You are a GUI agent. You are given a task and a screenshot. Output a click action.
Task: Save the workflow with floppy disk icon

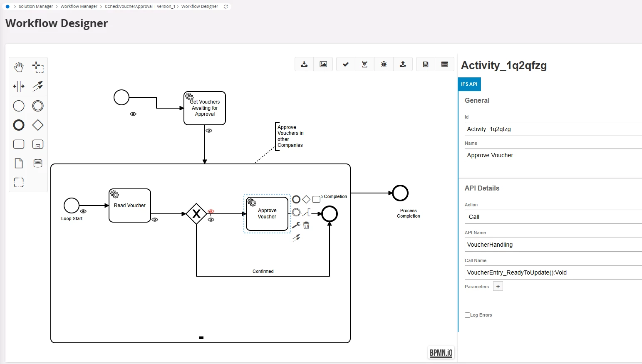pyautogui.click(x=426, y=64)
